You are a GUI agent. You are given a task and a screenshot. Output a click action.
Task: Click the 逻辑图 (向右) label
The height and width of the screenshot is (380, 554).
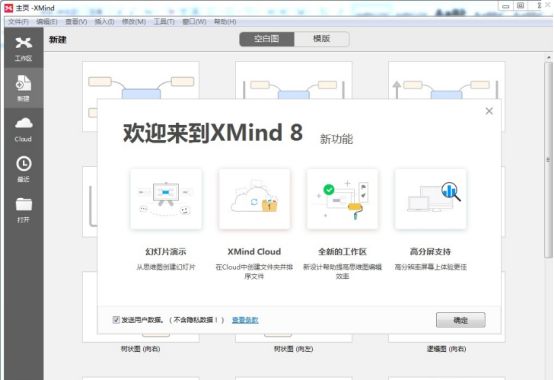click(x=447, y=349)
